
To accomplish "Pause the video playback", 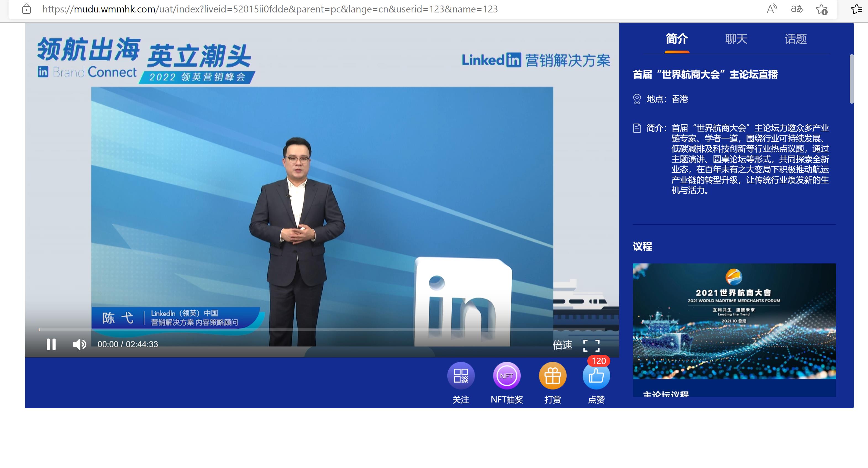I will 51,344.
